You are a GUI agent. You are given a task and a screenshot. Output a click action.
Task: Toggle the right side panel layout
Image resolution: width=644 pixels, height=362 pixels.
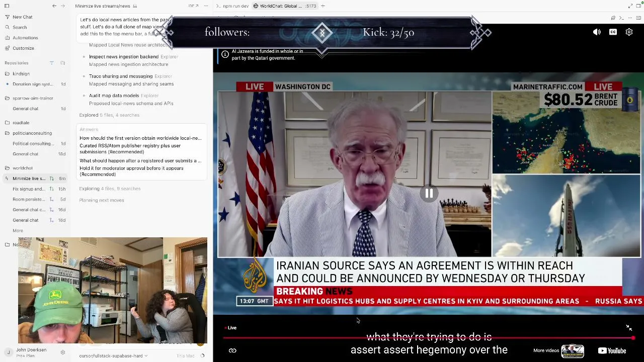pyautogui.click(x=639, y=6)
